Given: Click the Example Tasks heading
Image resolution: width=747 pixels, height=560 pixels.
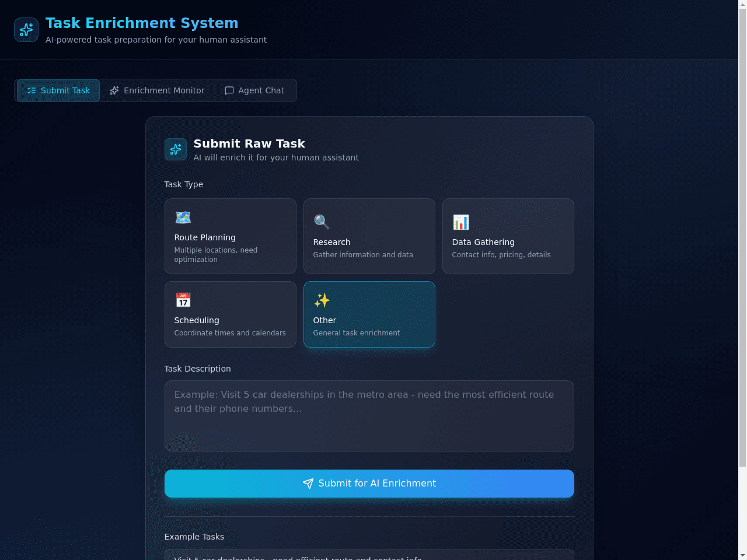Looking at the screenshot, I should point(194,537).
